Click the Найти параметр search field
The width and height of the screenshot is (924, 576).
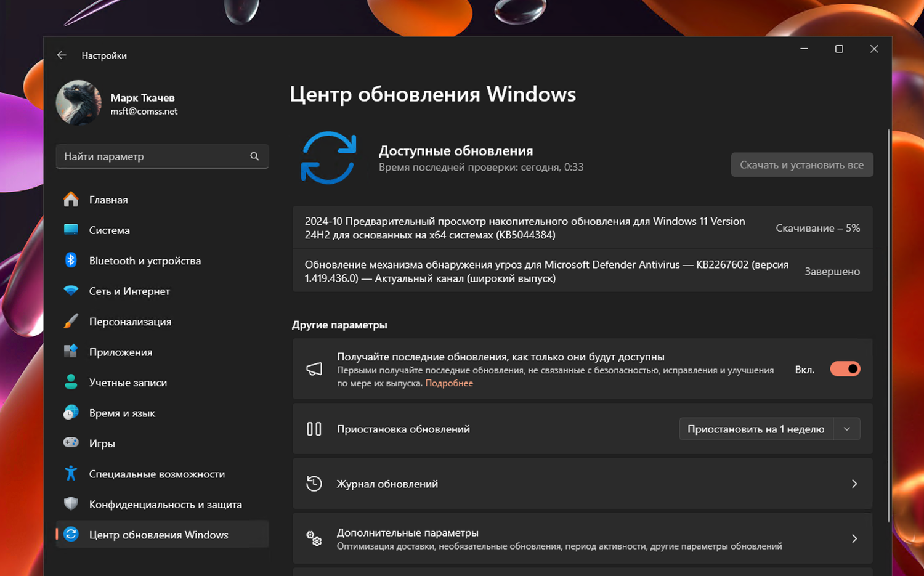click(x=163, y=156)
